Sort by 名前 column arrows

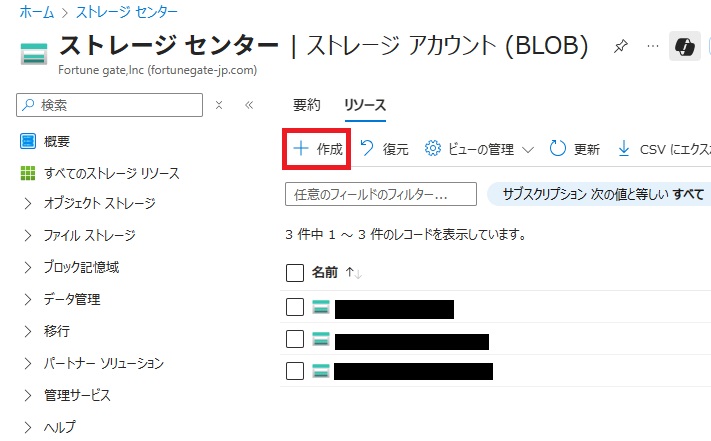(x=353, y=272)
